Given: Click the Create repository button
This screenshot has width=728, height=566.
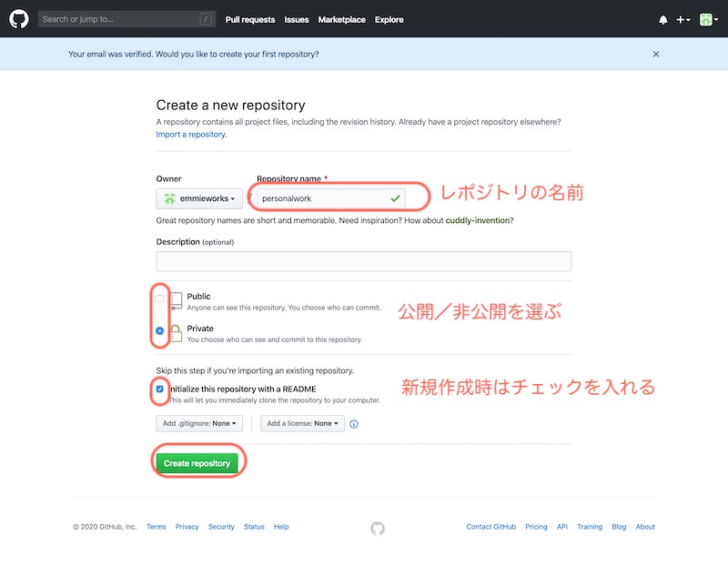Looking at the screenshot, I should (197, 463).
